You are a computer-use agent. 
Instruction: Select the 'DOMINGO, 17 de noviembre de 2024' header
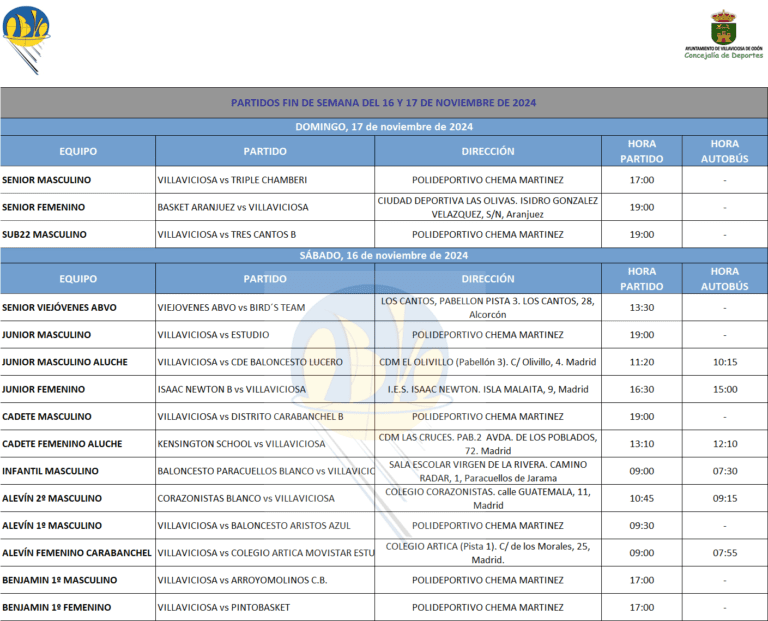(x=384, y=127)
